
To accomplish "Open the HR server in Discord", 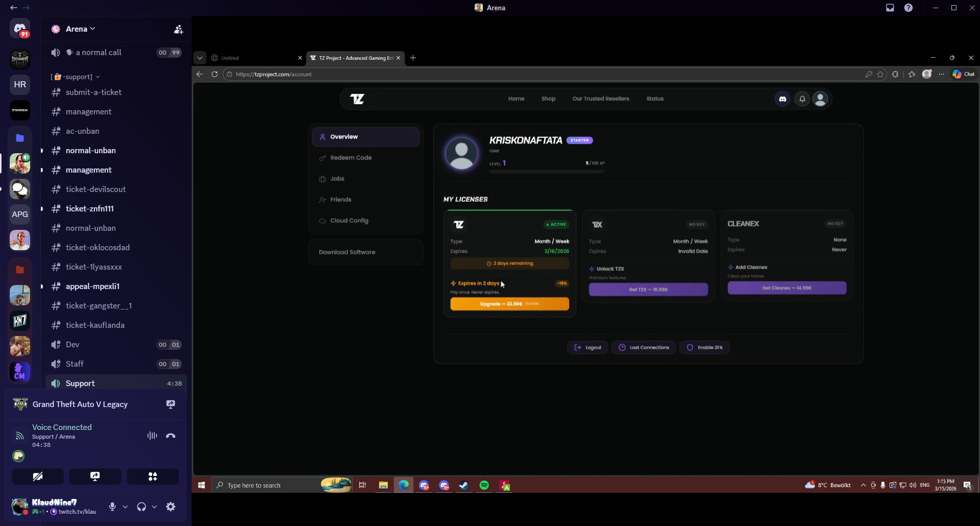I will coord(20,84).
